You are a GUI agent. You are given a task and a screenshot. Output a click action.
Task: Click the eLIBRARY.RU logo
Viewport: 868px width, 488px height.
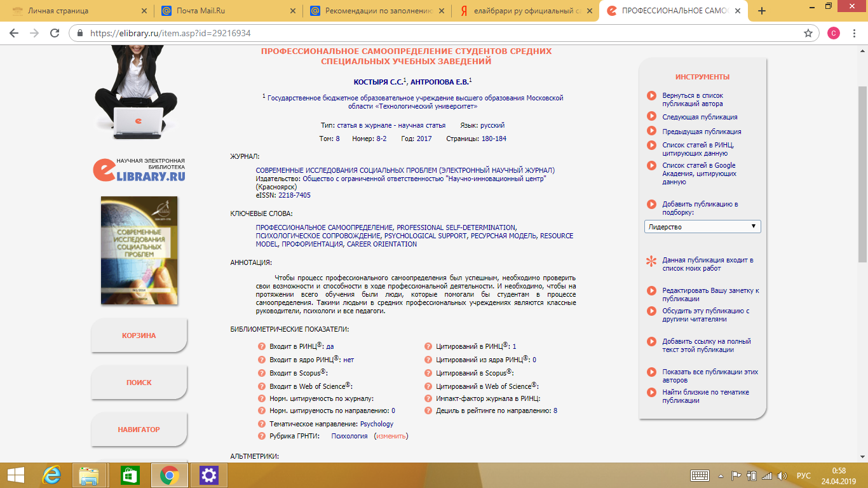139,170
